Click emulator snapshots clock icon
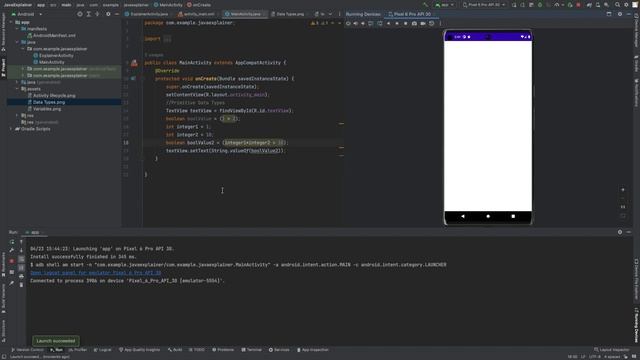 pyautogui.click(x=431, y=24)
